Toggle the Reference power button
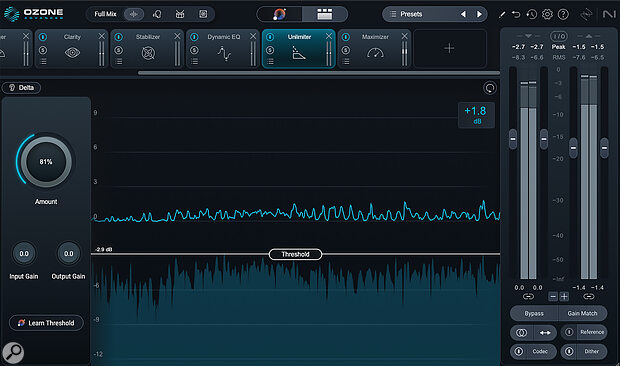620x366 pixels. tap(569, 332)
